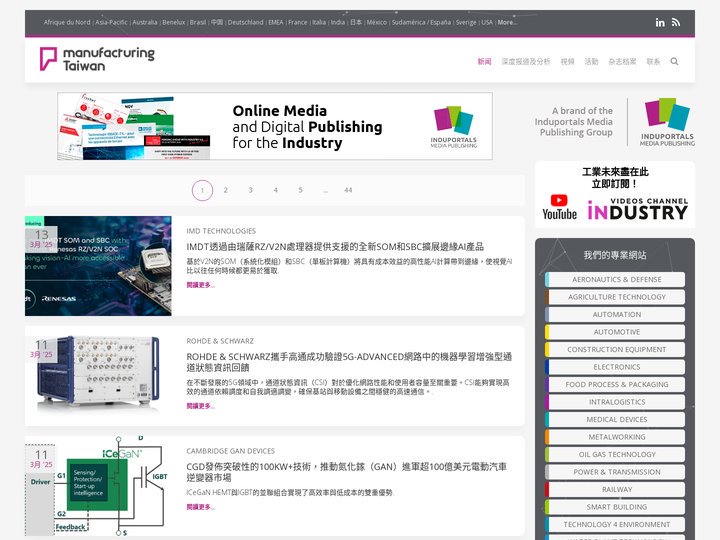
Task: Open the 深度报道及分析 menu item
Action: [525, 62]
